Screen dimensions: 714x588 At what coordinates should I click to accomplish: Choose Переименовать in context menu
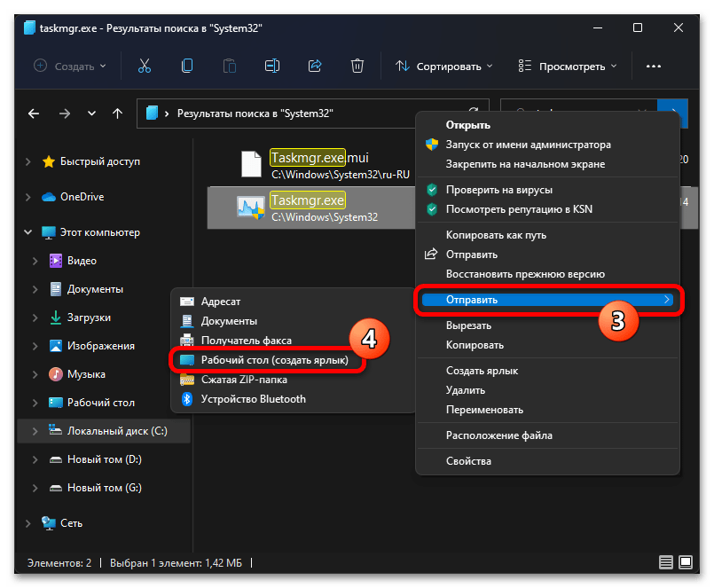coord(548,410)
